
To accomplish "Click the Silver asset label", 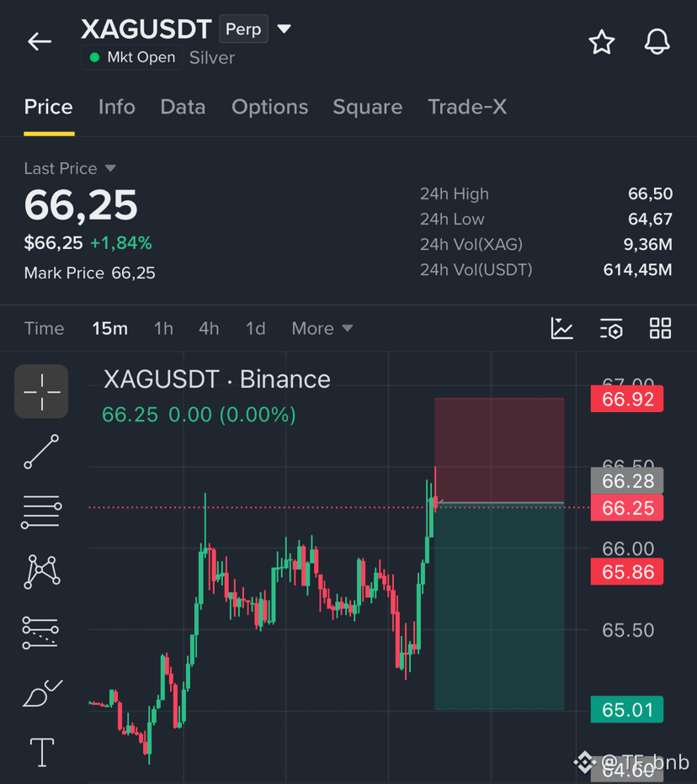I will point(211,58).
